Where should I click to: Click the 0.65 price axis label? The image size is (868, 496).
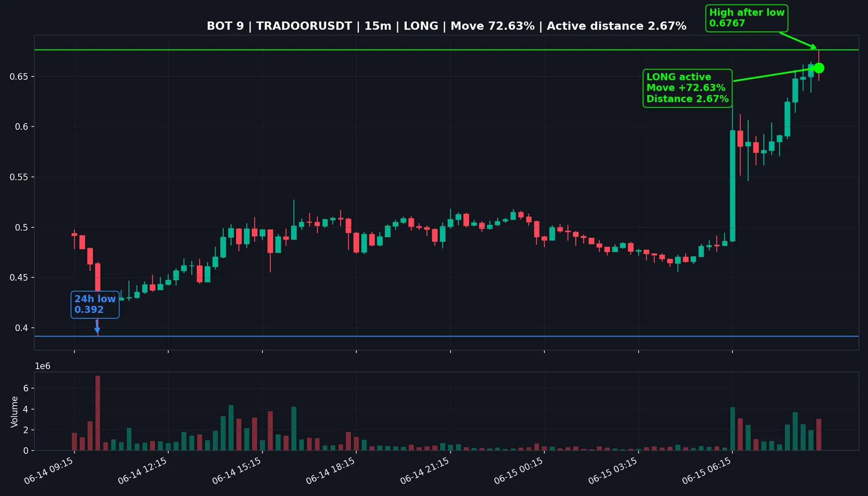[x=19, y=77]
